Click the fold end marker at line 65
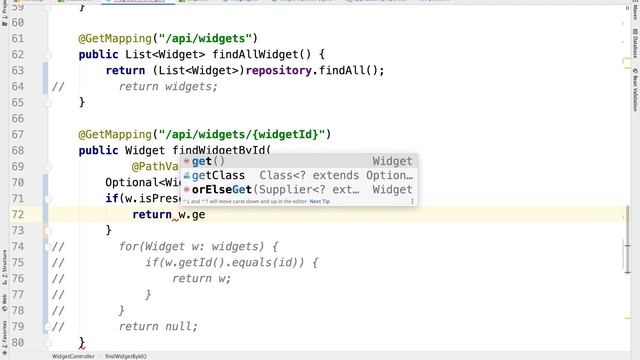Image resolution: width=640 pixels, height=360 pixels. (48, 102)
